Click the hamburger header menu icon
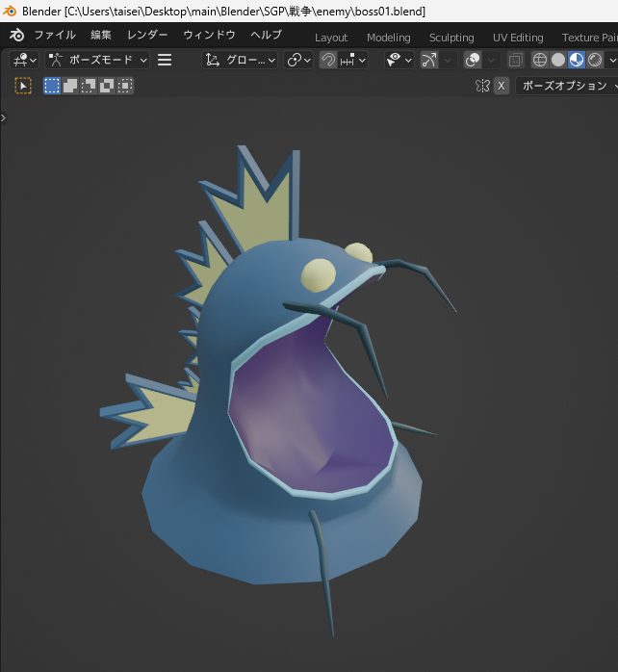The image size is (618, 672). click(165, 60)
